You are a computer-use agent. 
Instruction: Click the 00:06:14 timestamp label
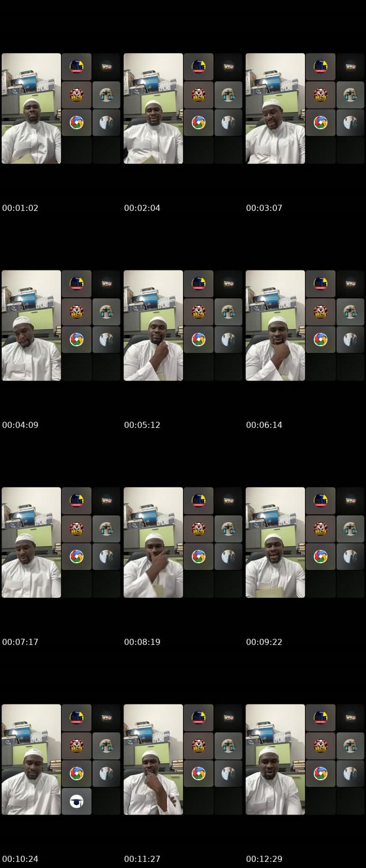tap(264, 425)
